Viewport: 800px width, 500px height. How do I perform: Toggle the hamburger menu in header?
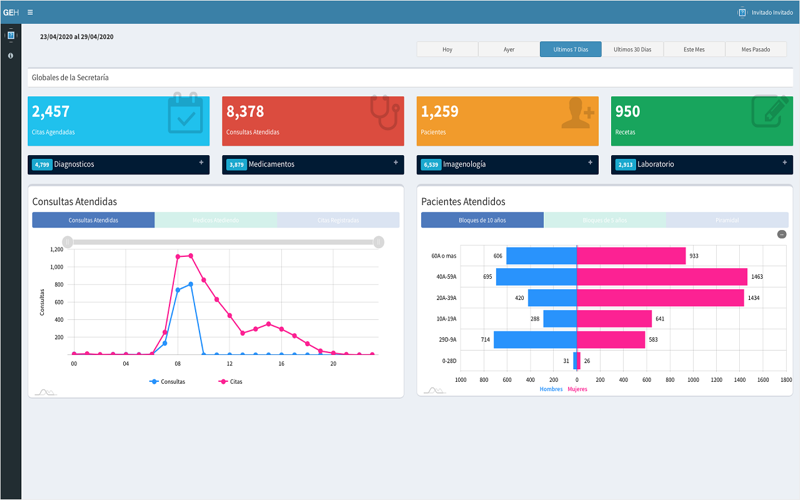30,12
